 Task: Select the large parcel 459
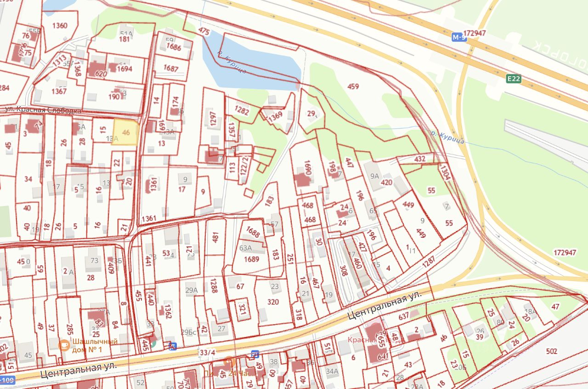[353, 86]
